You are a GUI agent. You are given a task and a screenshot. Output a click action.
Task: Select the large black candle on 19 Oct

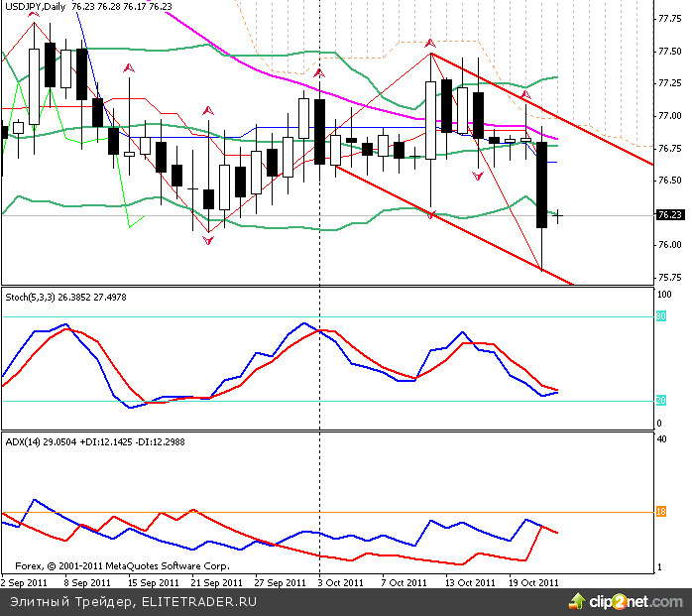542,185
